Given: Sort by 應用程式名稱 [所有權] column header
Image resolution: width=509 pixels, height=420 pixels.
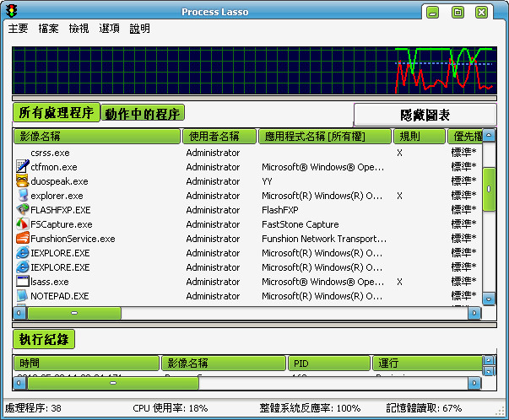Looking at the screenshot, I should pos(325,137).
